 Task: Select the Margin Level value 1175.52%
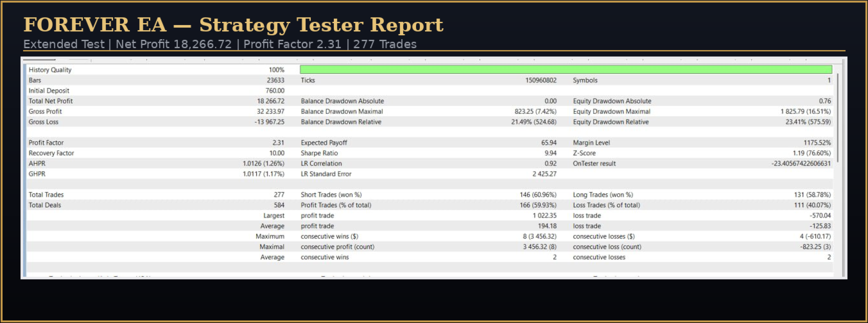click(x=817, y=143)
